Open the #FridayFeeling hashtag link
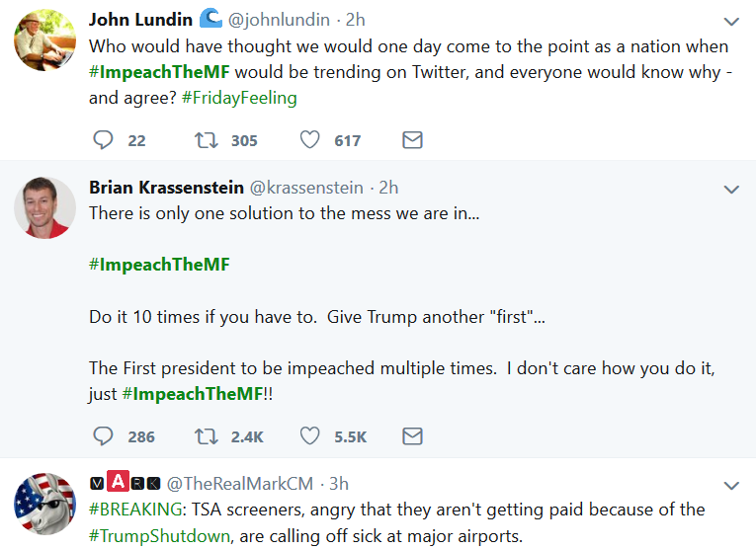756x550 pixels. click(x=243, y=98)
